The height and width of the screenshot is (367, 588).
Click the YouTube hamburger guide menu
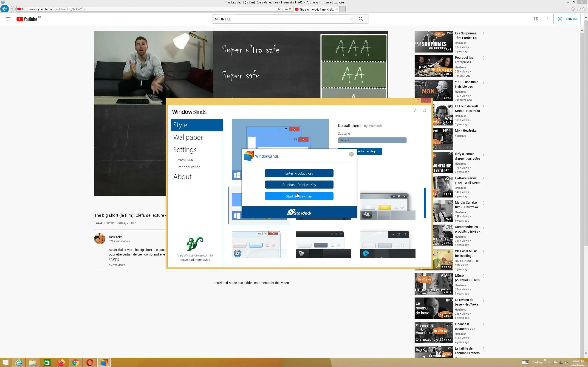pyautogui.click(x=8, y=19)
